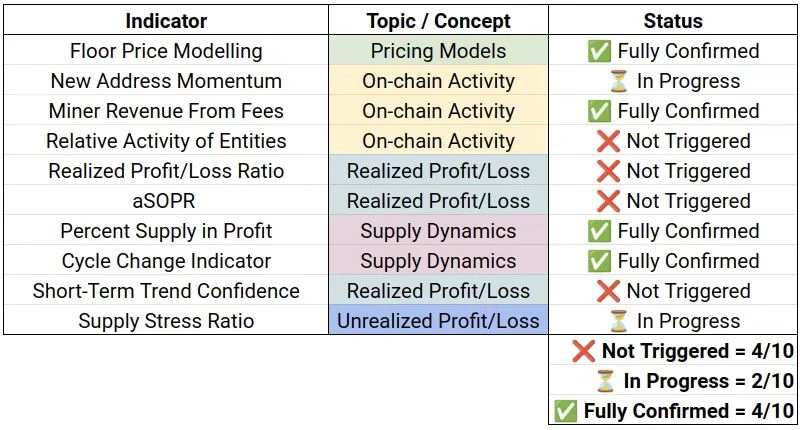Click the red X in Short-Term Trend Confidence row
Screen dimensions: 800x430
608,291
